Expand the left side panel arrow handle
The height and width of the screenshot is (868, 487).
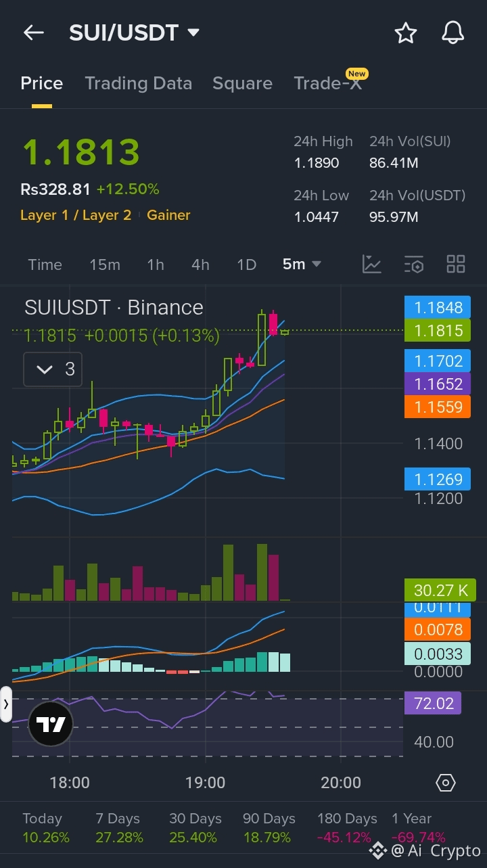(6, 704)
